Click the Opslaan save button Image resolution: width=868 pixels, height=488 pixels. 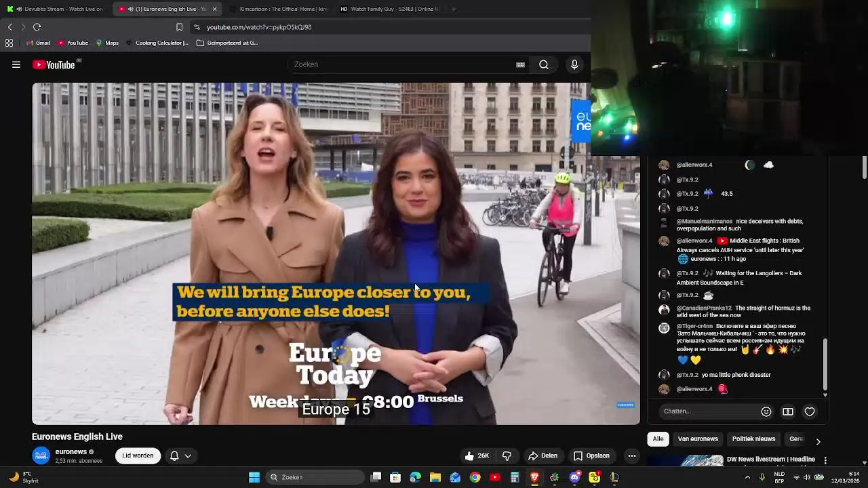591,455
